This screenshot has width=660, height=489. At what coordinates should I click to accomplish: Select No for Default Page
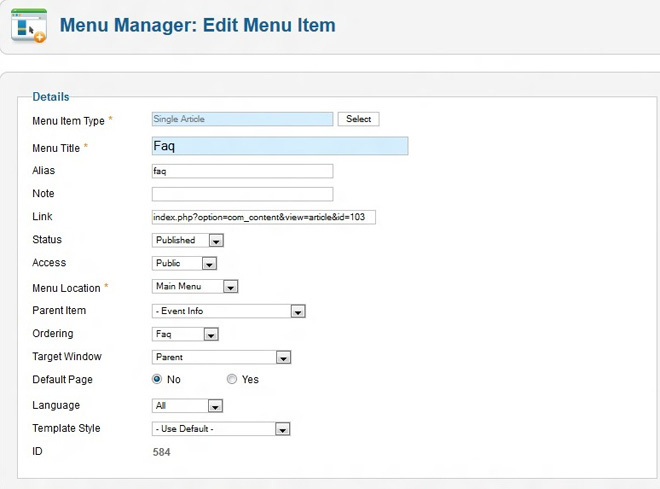[x=157, y=380]
